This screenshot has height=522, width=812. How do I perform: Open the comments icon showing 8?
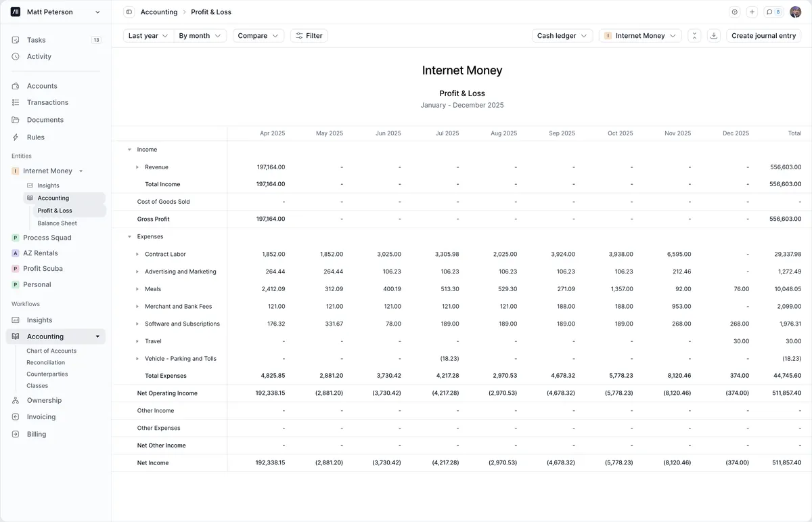coord(773,12)
